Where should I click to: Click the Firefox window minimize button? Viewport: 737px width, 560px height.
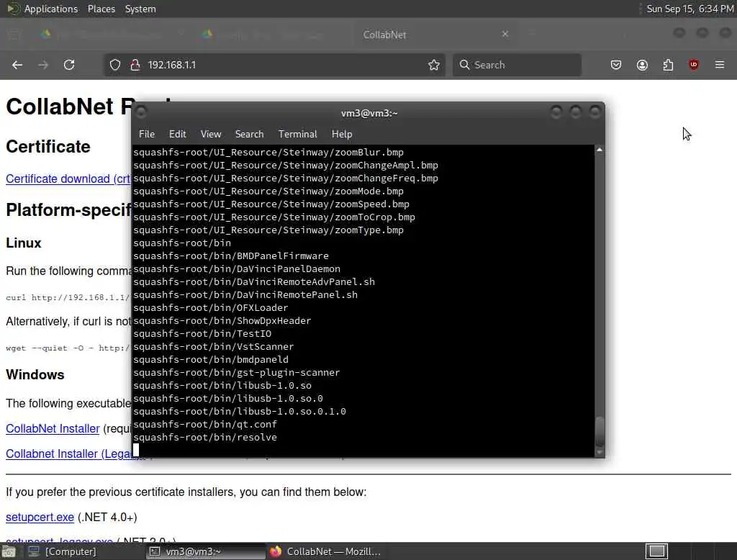[679, 33]
